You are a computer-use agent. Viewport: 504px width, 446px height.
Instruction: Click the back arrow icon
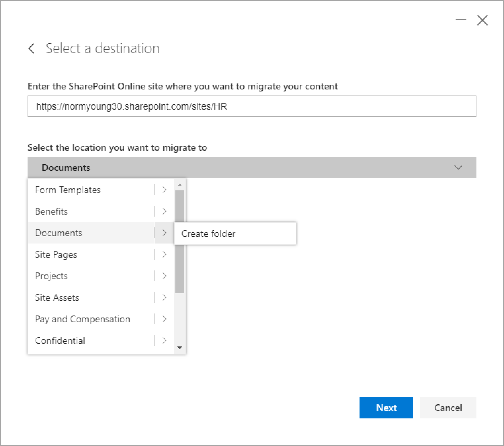[31, 48]
